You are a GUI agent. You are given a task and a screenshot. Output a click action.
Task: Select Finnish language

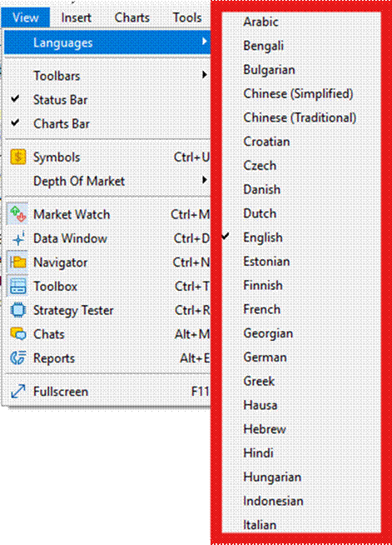(263, 286)
